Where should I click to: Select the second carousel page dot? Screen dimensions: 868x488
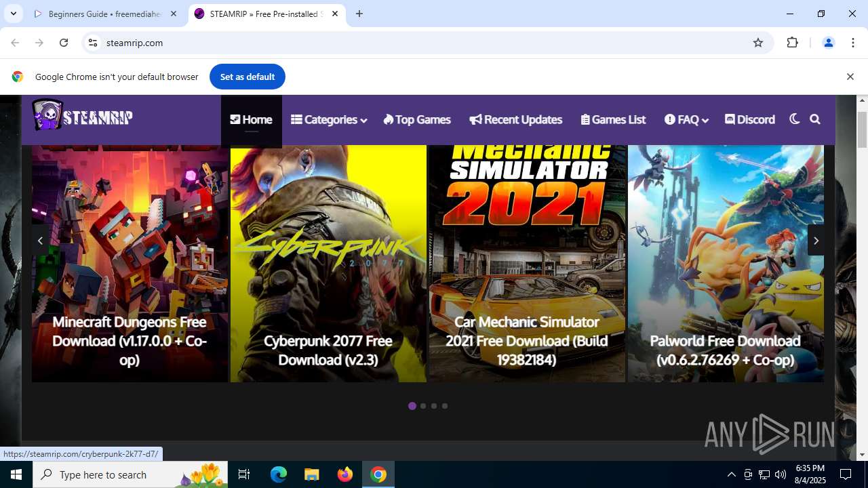(423, 406)
